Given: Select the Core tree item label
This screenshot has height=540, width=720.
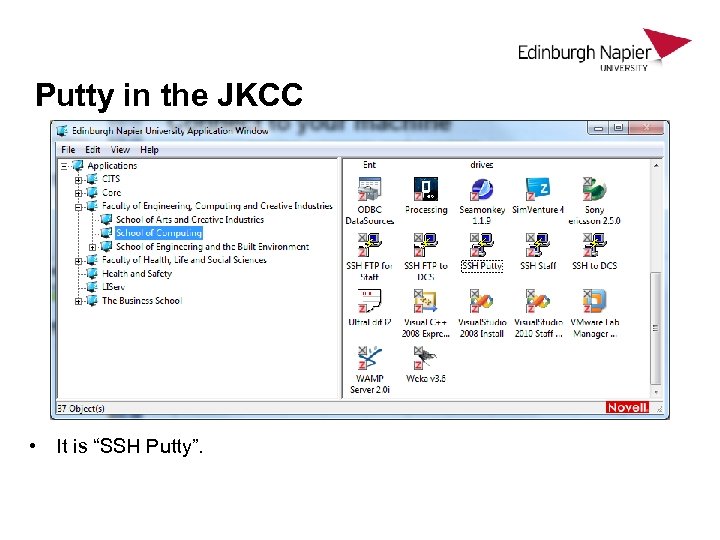Looking at the screenshot, I should click(x=111, y=192).
